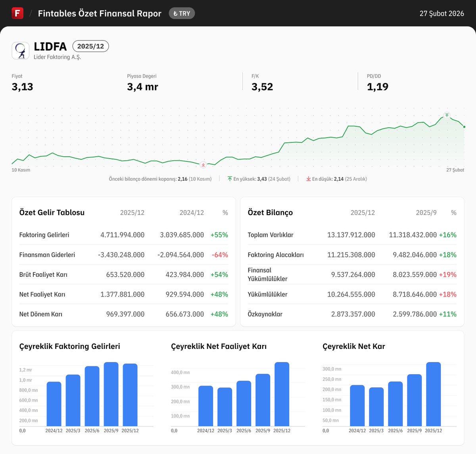This screenshot has height=454, width=476.
Task: Click Özkaynaklar value 2.873.357.000
Action: pyautogui.click(x=353, y=314)
